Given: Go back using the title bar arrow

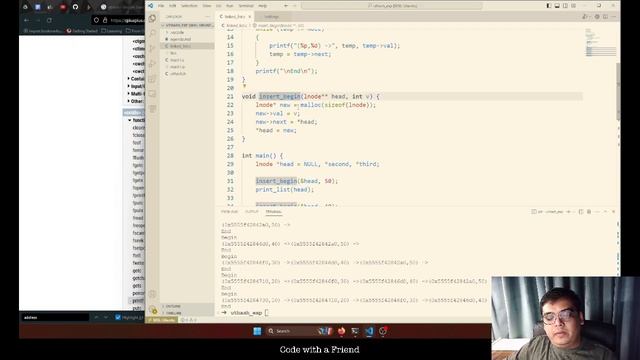Looking at the screenshot, I should pyautogui.click(x=285, y=6).
